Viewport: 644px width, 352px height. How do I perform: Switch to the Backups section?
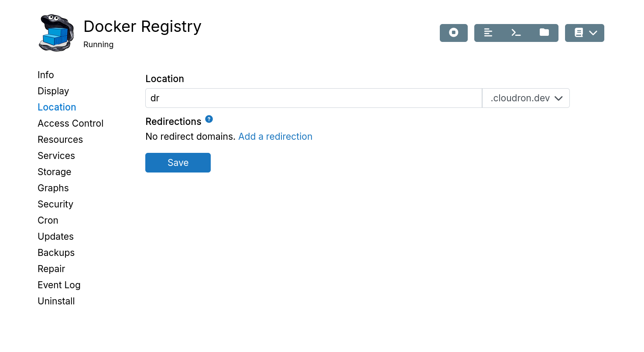point(56,253)
